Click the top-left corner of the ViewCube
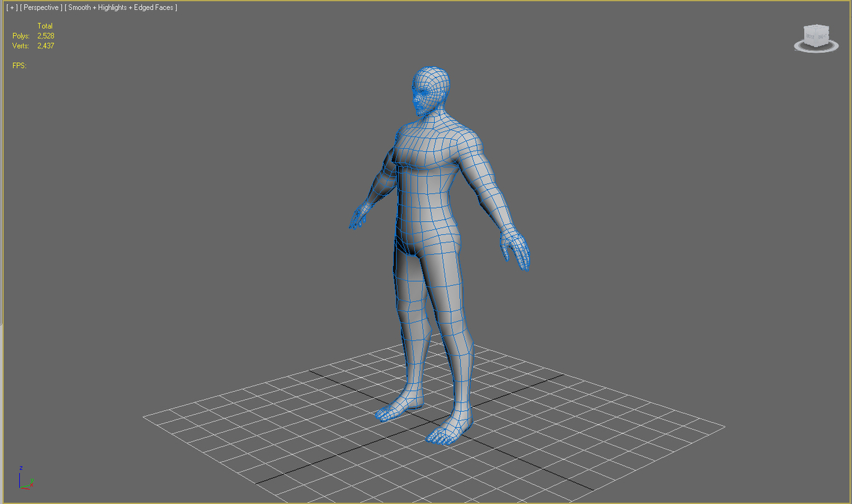 tap(804, 28)
